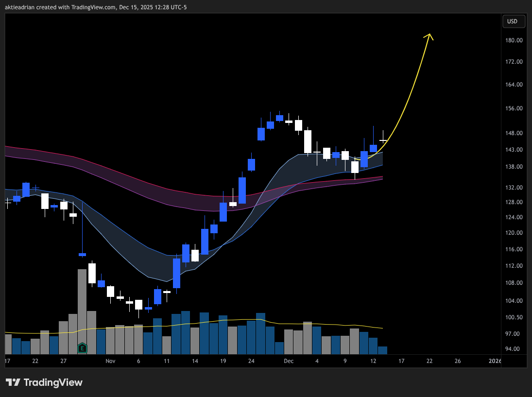Click the 24 date label on time axis
Screen dimensions: 532x397
[x=251, y=361]
